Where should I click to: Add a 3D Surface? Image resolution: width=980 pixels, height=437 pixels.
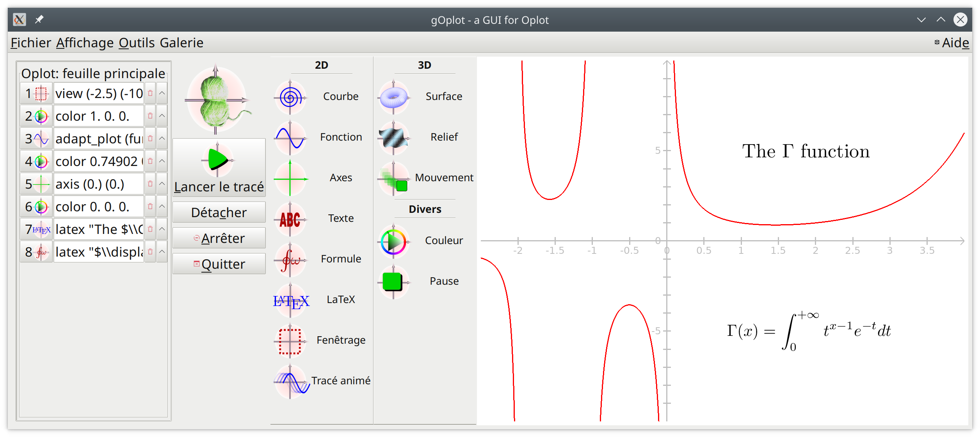(x=394, y=97)
